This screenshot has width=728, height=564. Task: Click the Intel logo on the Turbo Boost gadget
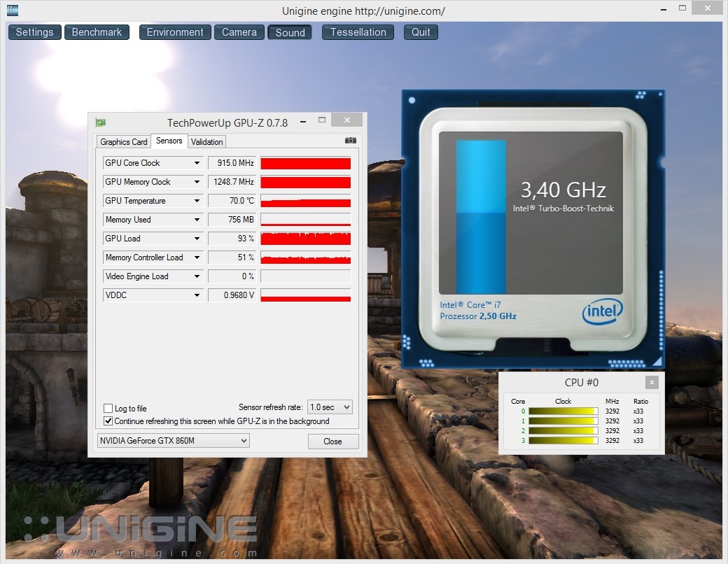point(602,311)
